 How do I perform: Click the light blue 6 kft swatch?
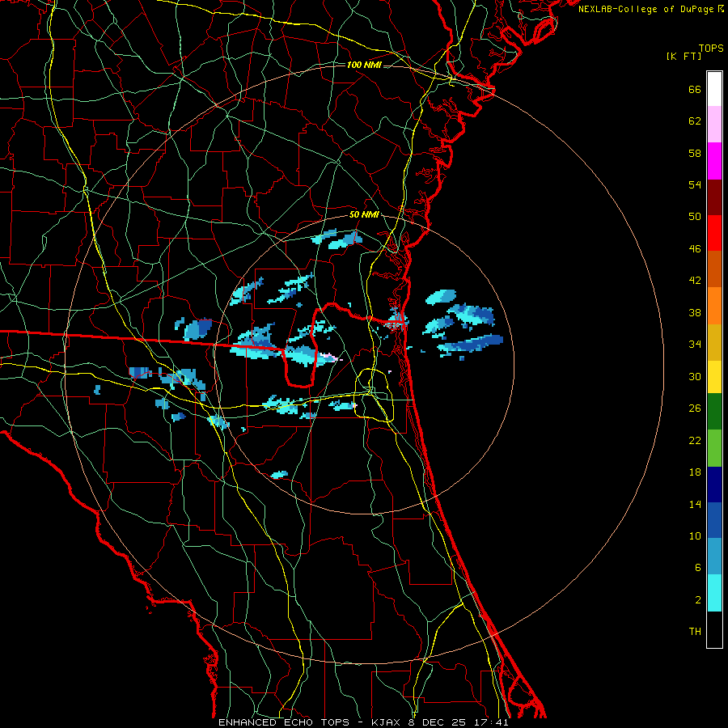(x=714, y=557)
